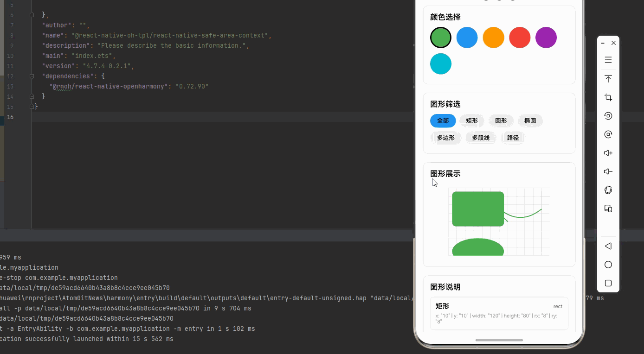Select the cyan color swatch
This screenshot has height=354, width=644.
(441, 64)
